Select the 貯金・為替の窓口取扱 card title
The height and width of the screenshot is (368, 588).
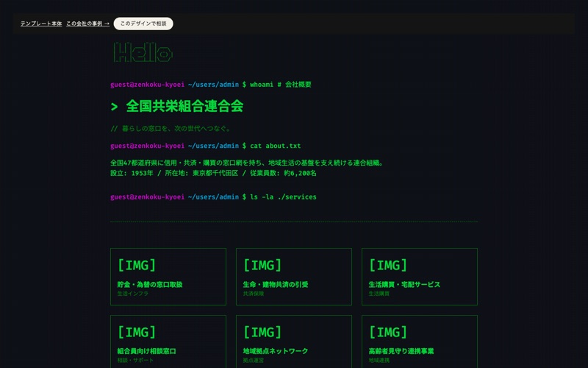tap(150, 285)
